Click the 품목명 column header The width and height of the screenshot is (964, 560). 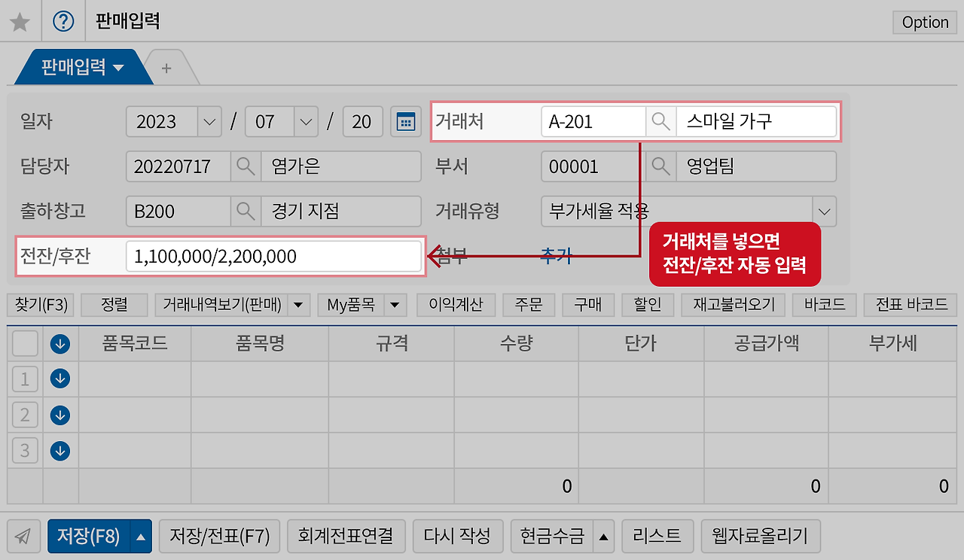tap(260, 344)
